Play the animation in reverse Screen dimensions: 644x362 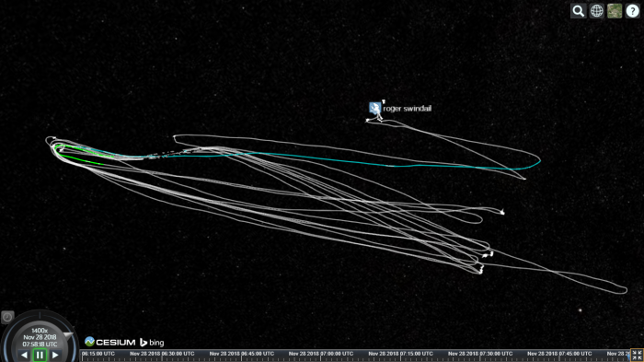(24, 355)
